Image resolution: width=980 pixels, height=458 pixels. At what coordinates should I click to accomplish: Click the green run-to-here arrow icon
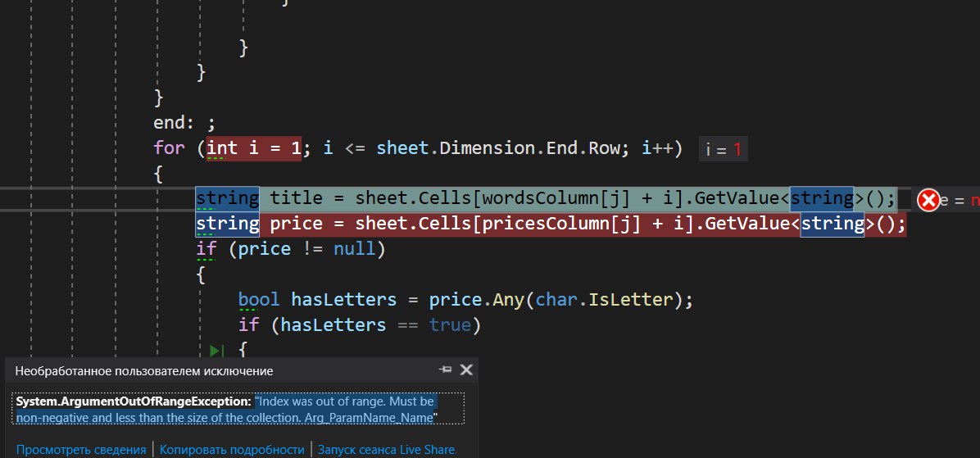[x=216, y=351]
